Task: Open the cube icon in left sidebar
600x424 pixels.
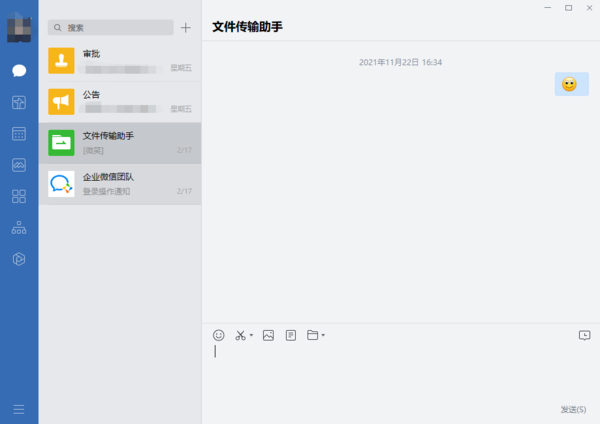Action: 18,102
